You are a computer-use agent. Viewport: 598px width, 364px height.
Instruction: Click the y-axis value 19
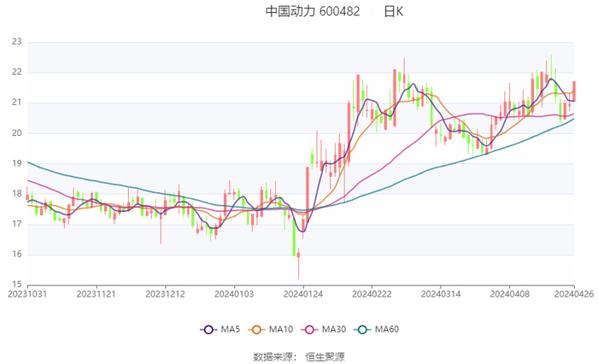click(17, 163)
